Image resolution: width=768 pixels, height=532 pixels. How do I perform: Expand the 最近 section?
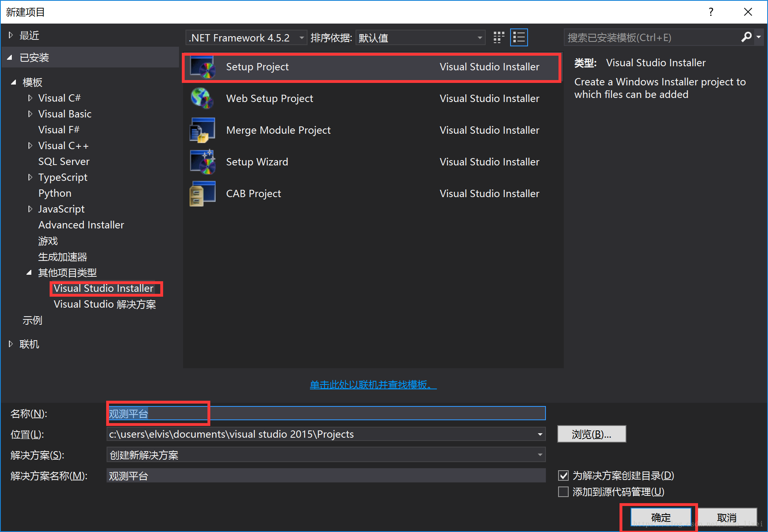coord(11,35)
